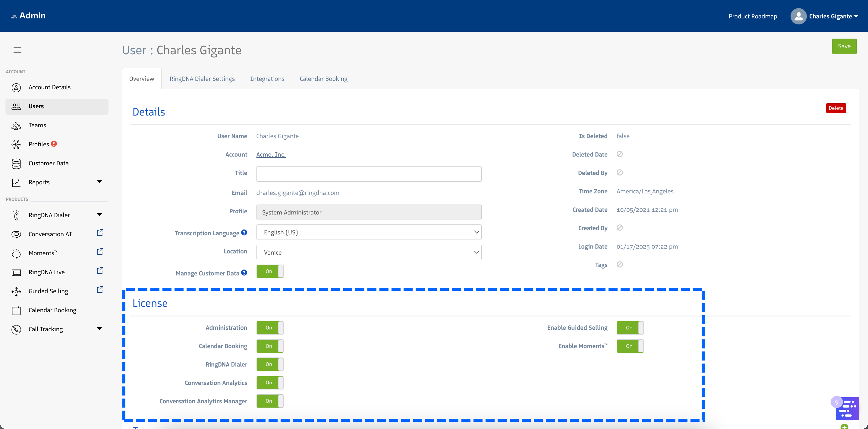Follow the Acme, Inc. account link

point(271,154)
